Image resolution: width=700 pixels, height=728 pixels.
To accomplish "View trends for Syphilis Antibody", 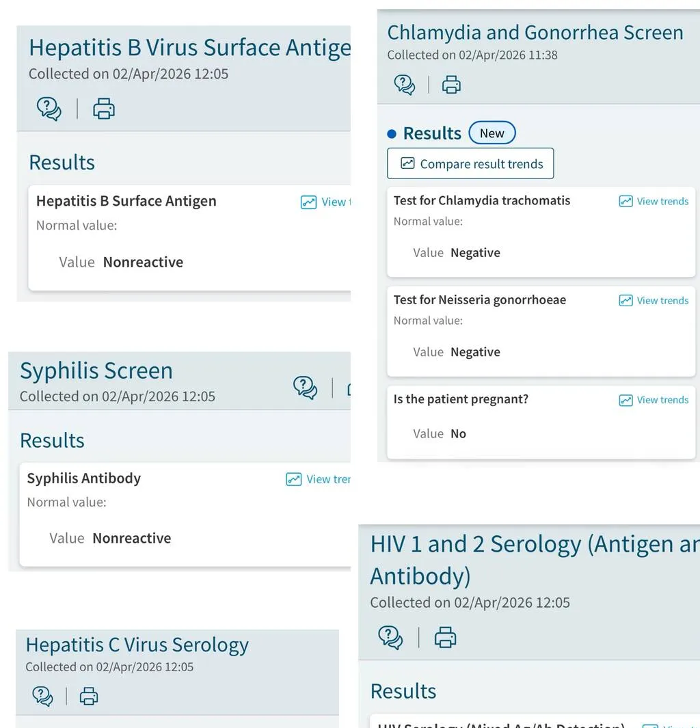I will tap(319, 479).
